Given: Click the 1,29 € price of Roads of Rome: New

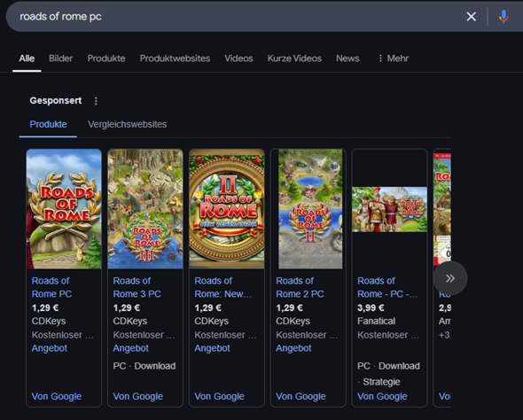Looking at the screenshot, I should tap(207, 307).
